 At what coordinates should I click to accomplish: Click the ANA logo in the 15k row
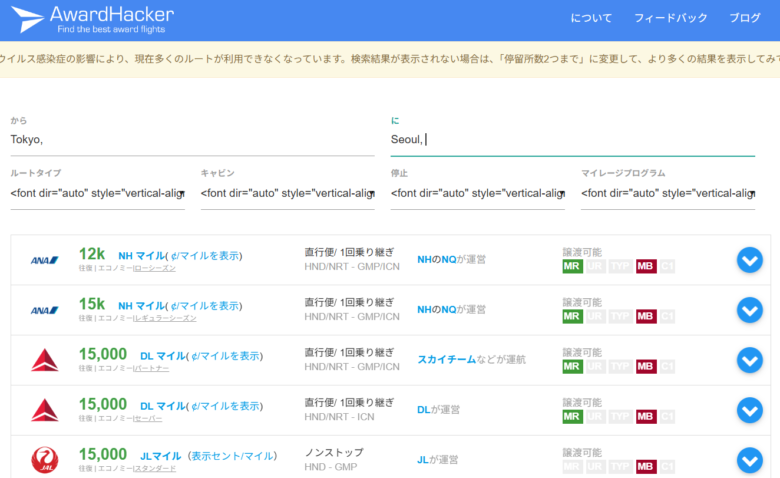45,310
